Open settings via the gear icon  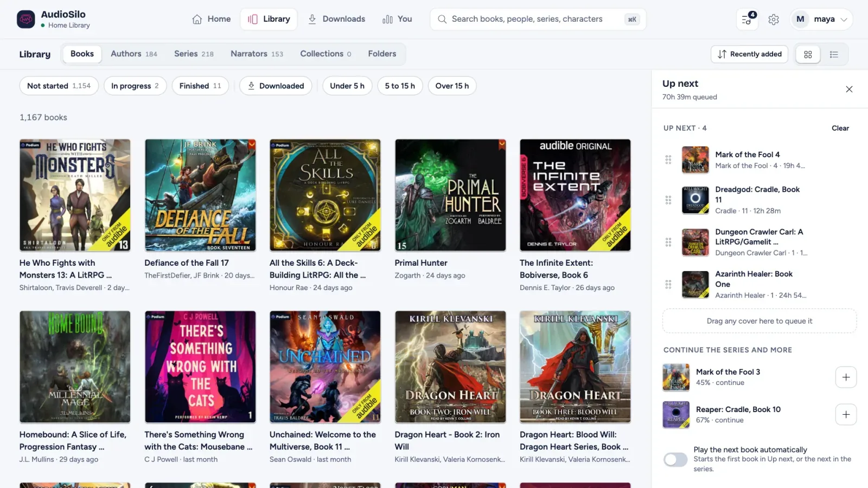point(774,20)
